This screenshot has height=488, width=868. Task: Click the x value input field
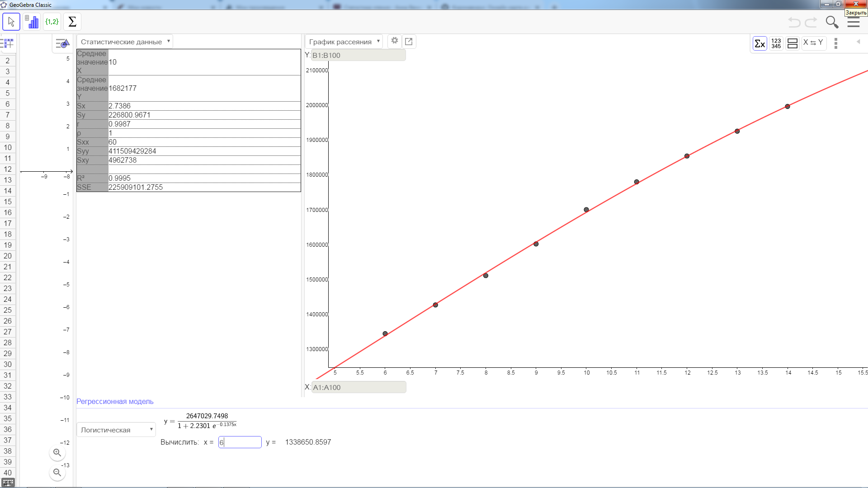click(240, 442)
